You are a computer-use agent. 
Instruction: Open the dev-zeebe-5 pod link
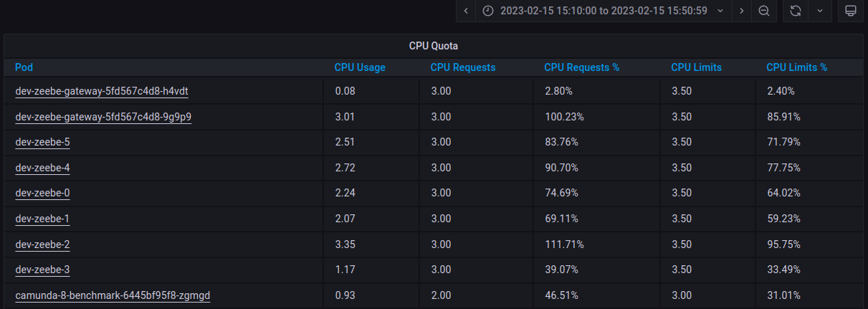point(42,142)
